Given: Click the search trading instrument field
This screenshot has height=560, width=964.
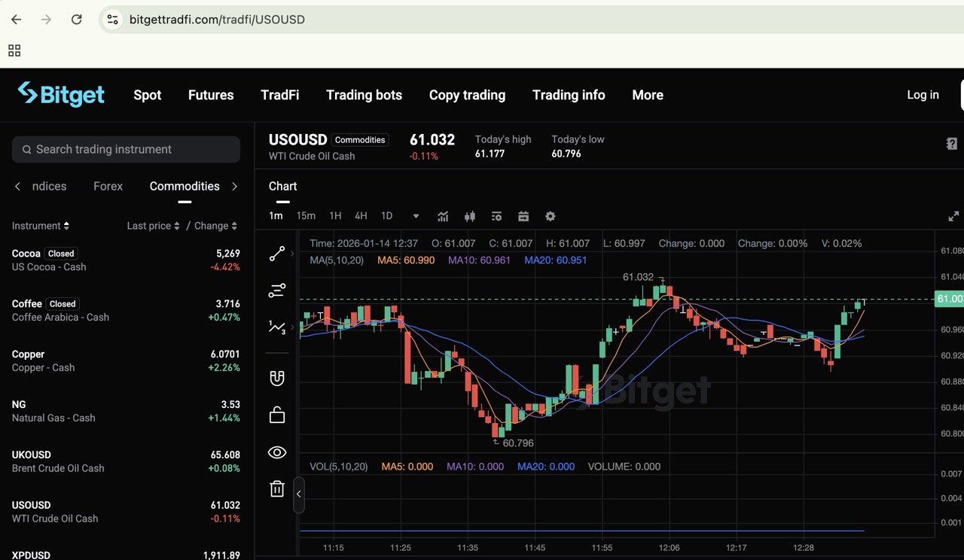Looking at the screenshot, I should click(125, 149).
